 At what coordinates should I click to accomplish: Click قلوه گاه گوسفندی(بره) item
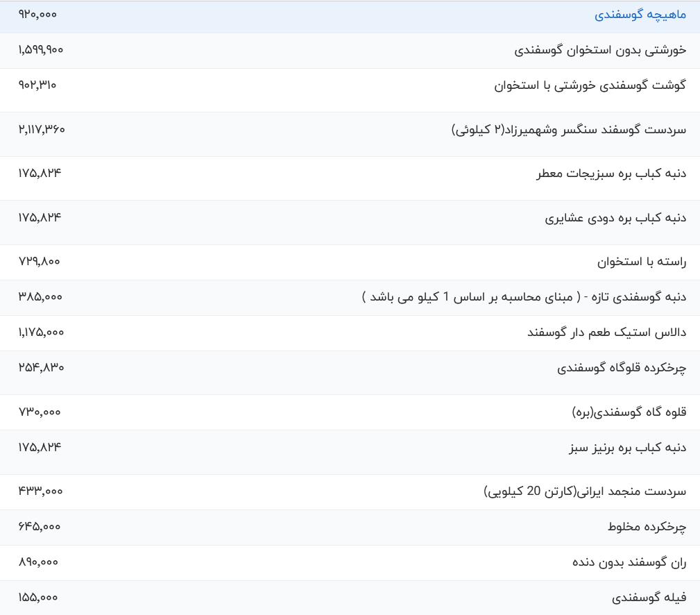pos(629,412)
